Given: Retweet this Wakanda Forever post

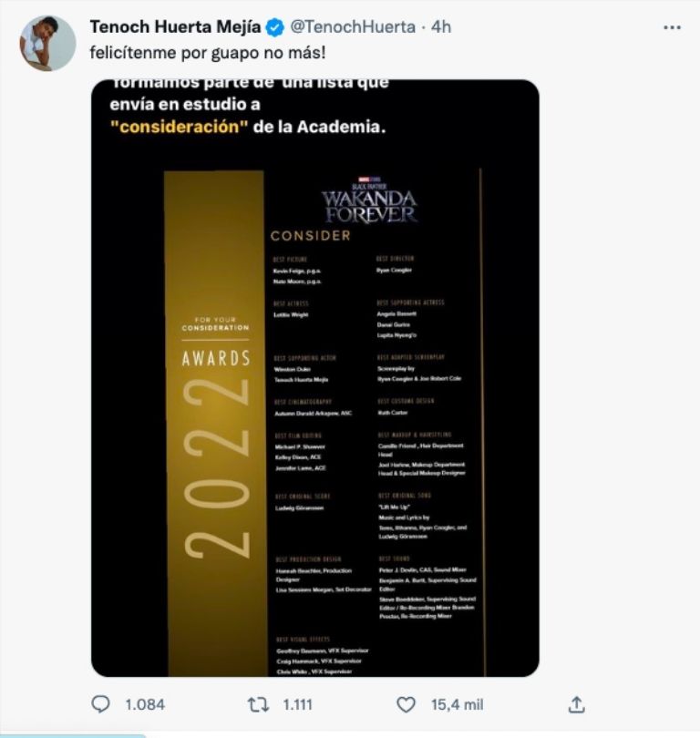Looking at the screenshot, I should (x=258, y=704).
